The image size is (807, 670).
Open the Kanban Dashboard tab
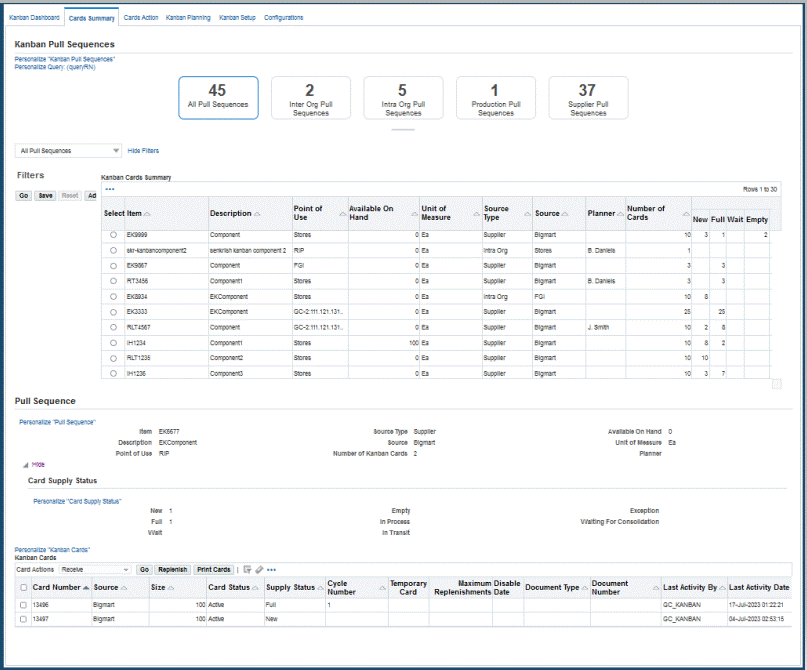click(34, 17)
